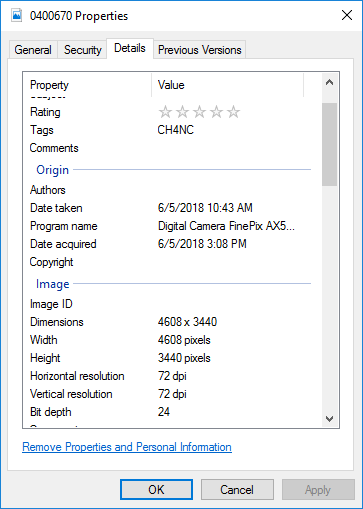Click the Program name label
The height and width of the screenshot is (509, 363).
tap(64, 226)
